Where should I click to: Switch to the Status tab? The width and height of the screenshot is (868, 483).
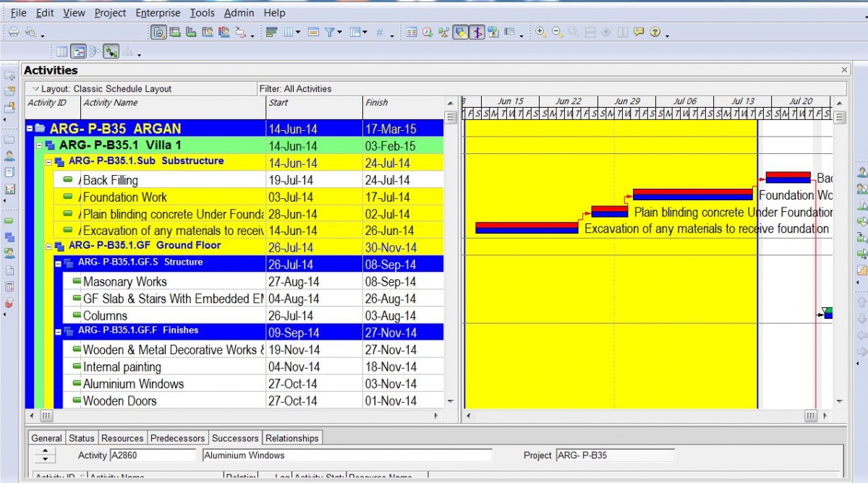coord(82,438)
